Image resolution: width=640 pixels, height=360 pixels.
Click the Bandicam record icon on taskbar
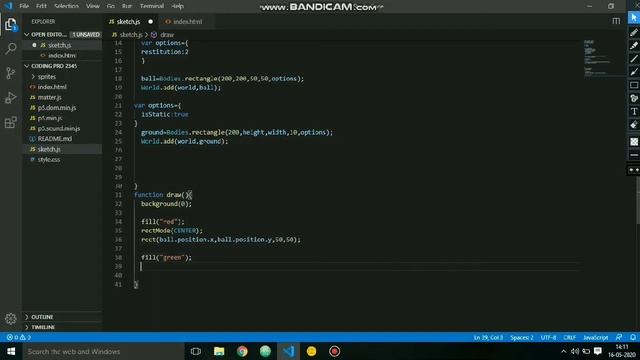point(335,351)
